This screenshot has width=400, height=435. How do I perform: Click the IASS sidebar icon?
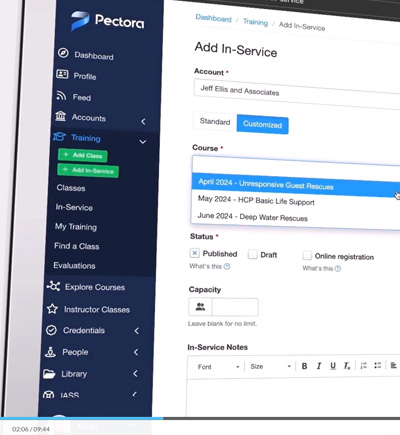(49, 394)
